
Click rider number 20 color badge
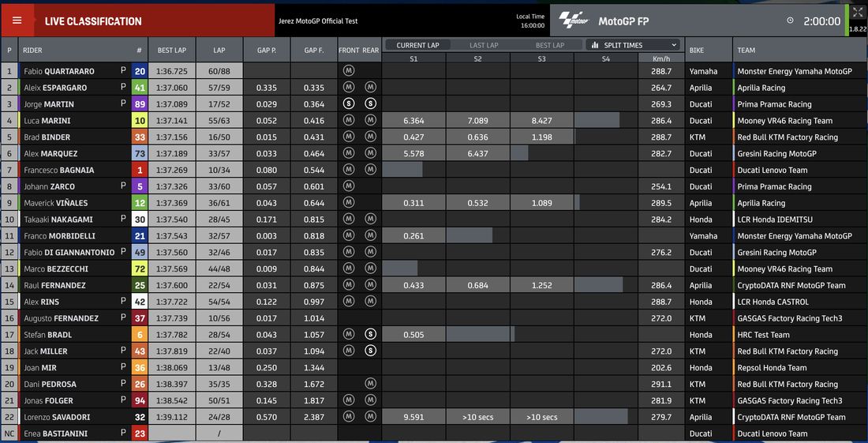point(140,71)
